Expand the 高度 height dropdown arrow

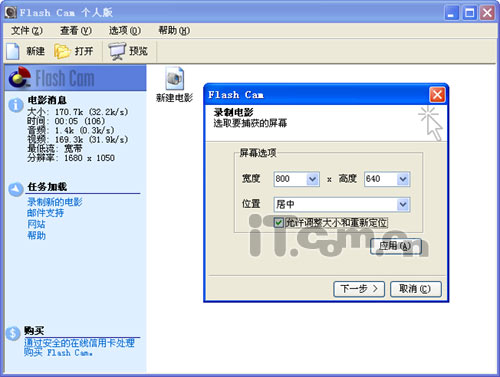tap(403, 179)
